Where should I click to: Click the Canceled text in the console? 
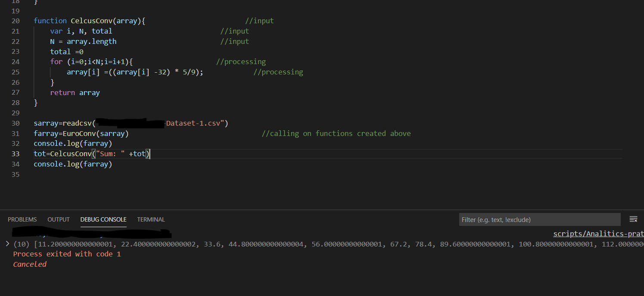coord(29,264)
